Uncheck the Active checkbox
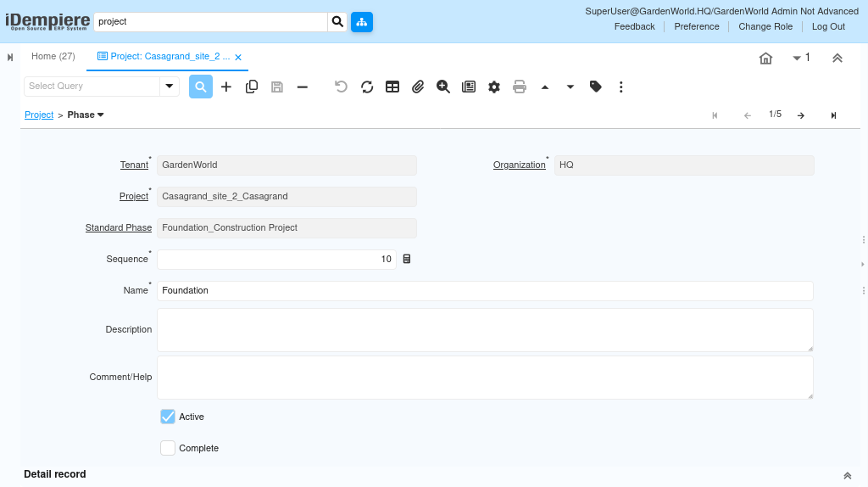The width and height of the screenshot is (868, 487). pos(168,417)
